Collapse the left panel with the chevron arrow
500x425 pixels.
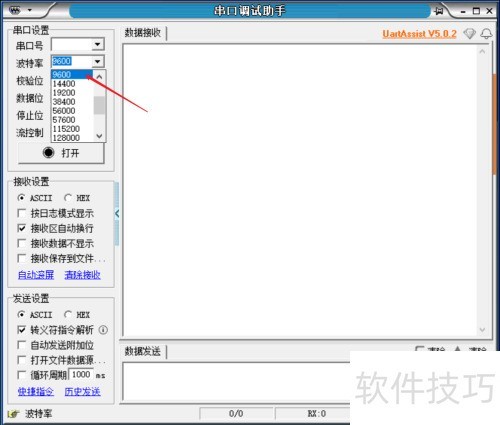pos(117,214)
